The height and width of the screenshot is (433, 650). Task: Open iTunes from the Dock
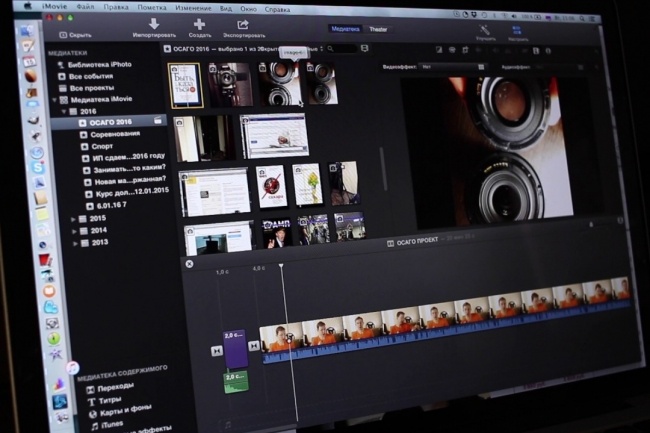click(73, 368)
